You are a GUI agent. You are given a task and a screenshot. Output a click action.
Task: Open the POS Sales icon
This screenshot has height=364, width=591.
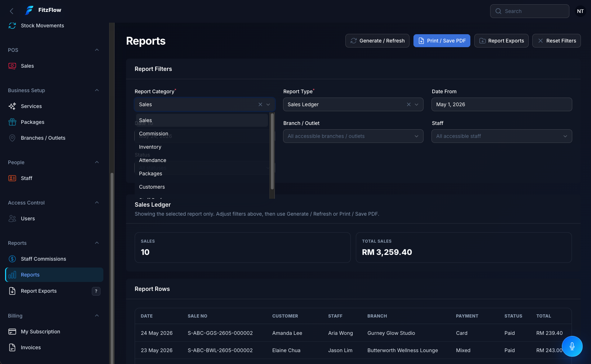click(12, 66)
